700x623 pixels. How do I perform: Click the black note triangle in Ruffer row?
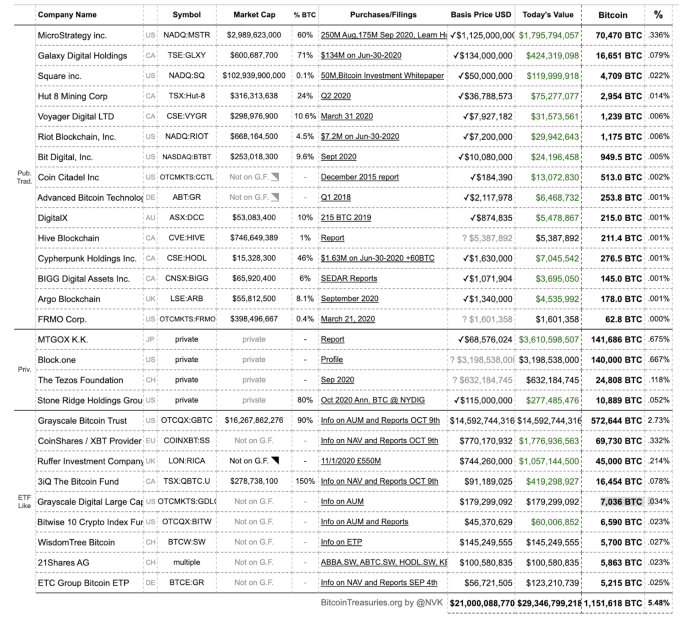coord(275,460)
